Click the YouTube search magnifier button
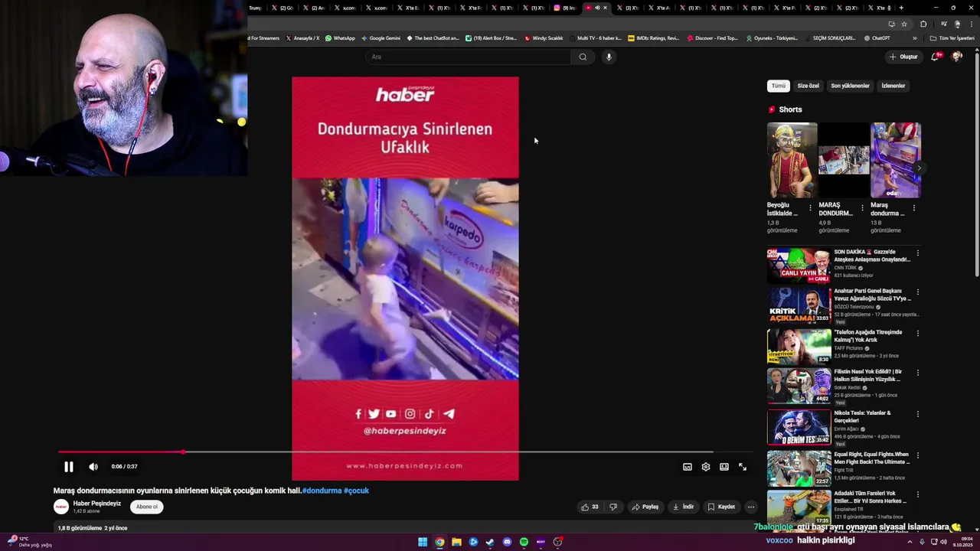This screenshot has height=551, width=980. point(583,57)
